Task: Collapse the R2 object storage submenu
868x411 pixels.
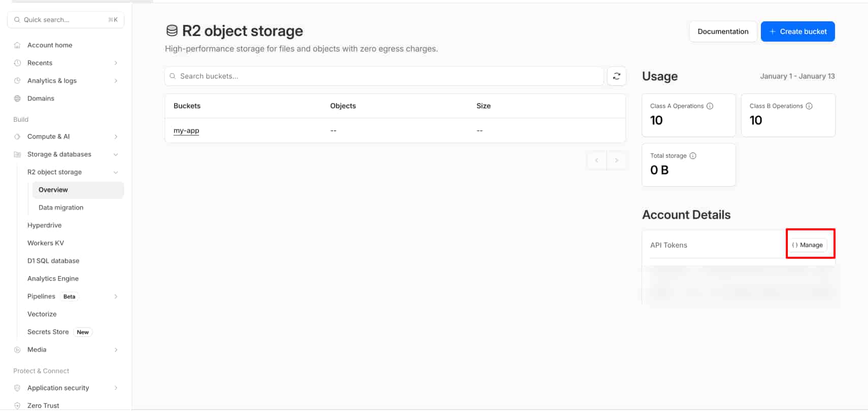Action: click(x=116, y=172)
